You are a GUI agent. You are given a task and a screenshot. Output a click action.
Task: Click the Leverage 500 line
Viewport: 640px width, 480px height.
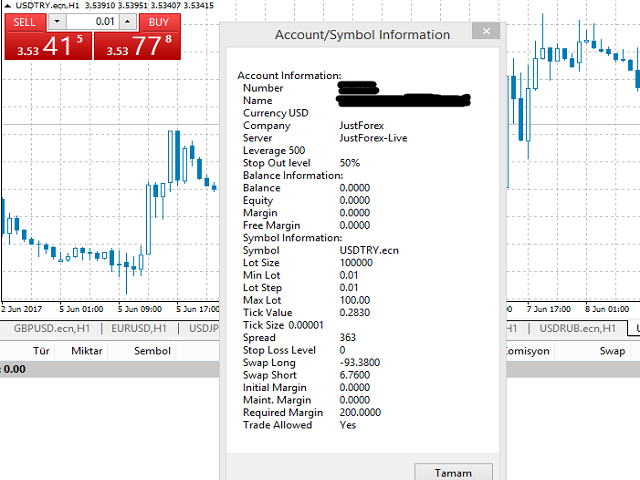coord(274,151)
